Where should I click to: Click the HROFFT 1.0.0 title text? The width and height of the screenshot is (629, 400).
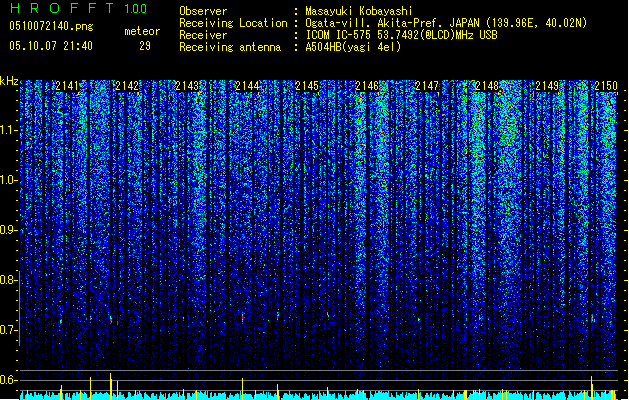(78, 8)
